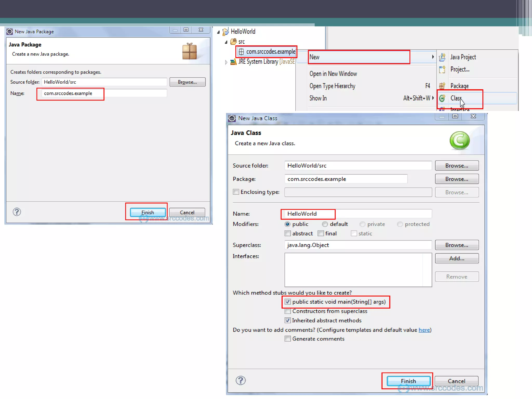
Task: Select the default modifier radio button
Action: click(x=325, y=224)
